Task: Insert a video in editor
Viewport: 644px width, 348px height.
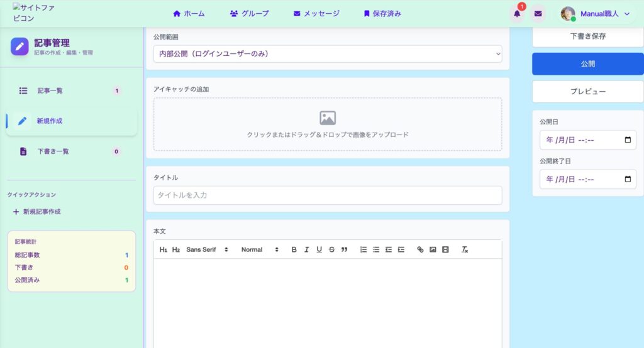Action: [445, 249]
